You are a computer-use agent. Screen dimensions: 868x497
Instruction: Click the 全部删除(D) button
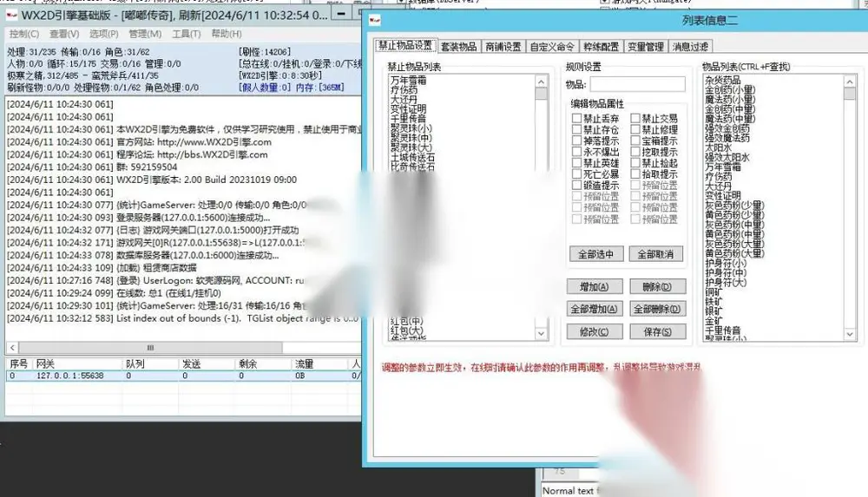658,309
